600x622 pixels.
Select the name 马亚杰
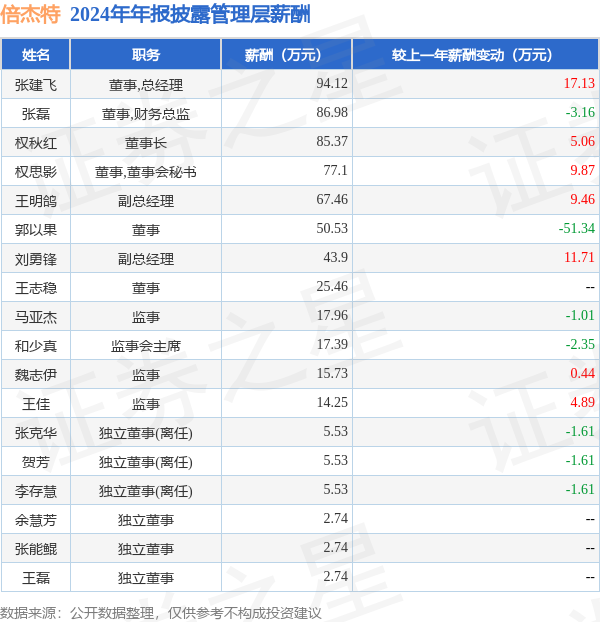point(36,317)
